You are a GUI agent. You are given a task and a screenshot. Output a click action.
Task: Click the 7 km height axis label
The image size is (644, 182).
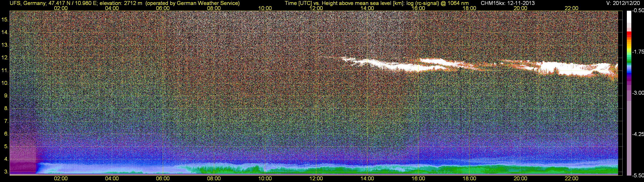click(6, 121)
